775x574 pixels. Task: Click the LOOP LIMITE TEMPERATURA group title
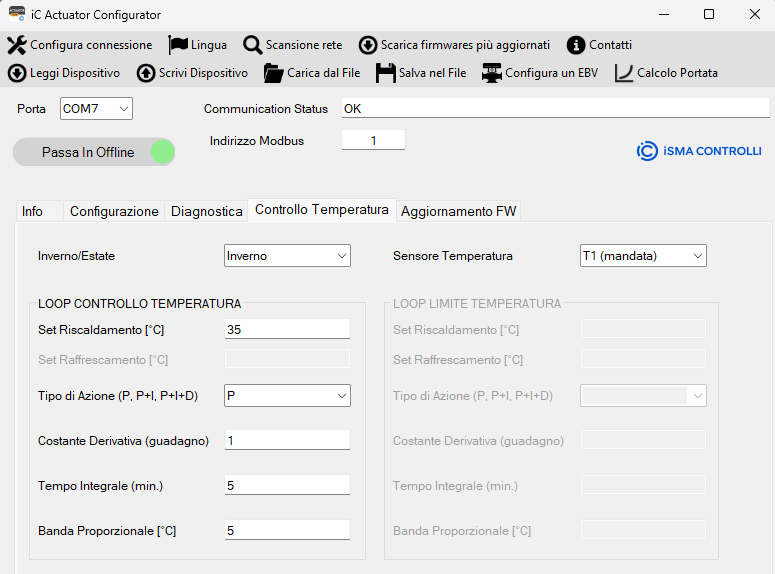click(477, 304)
